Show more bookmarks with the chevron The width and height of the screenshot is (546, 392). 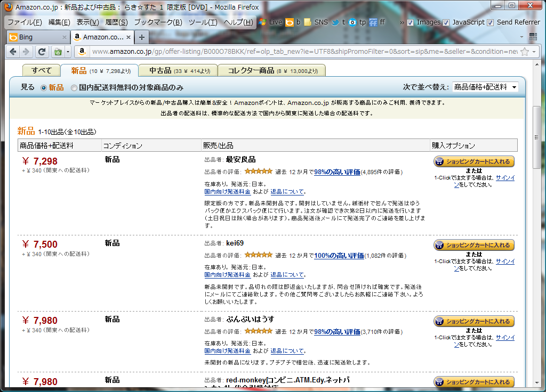[402, 22]
